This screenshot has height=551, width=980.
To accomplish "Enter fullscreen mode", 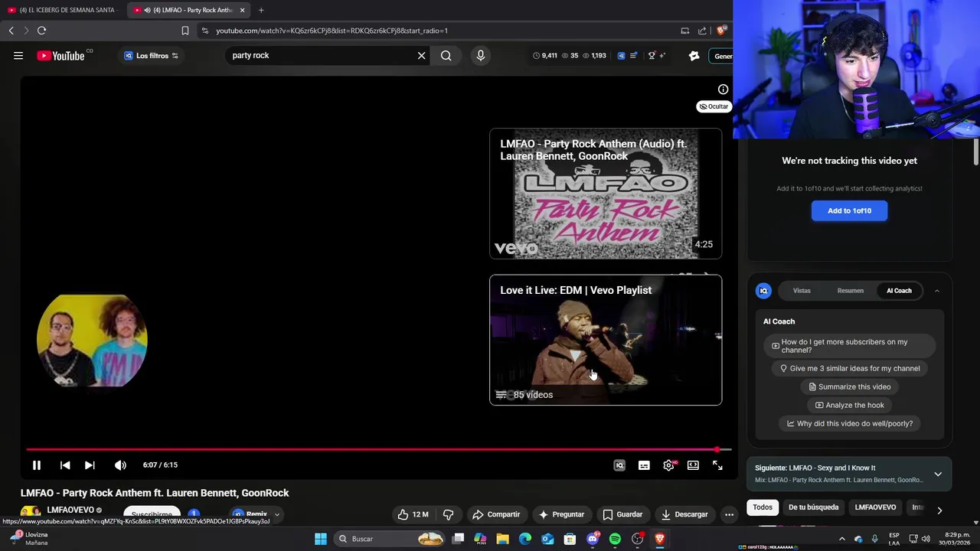I will pos(717,465).
